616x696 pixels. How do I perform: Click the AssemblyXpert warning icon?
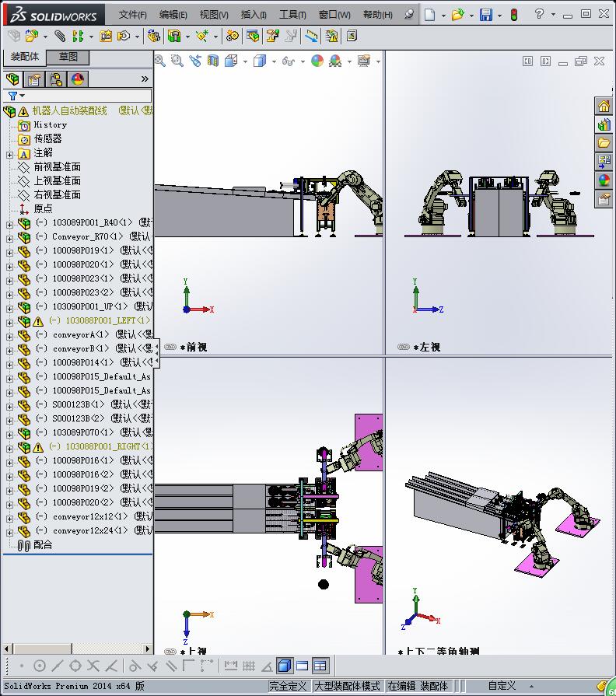331,36
